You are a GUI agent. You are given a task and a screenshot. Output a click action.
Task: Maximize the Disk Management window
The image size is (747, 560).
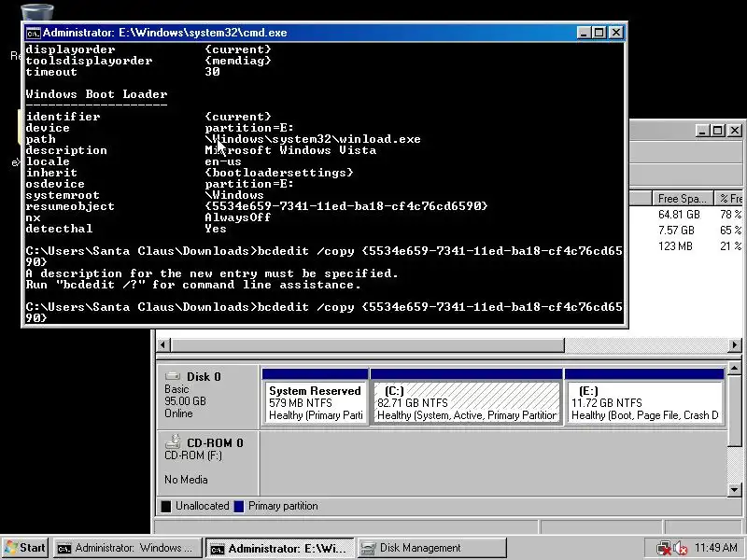coord(718,131)
